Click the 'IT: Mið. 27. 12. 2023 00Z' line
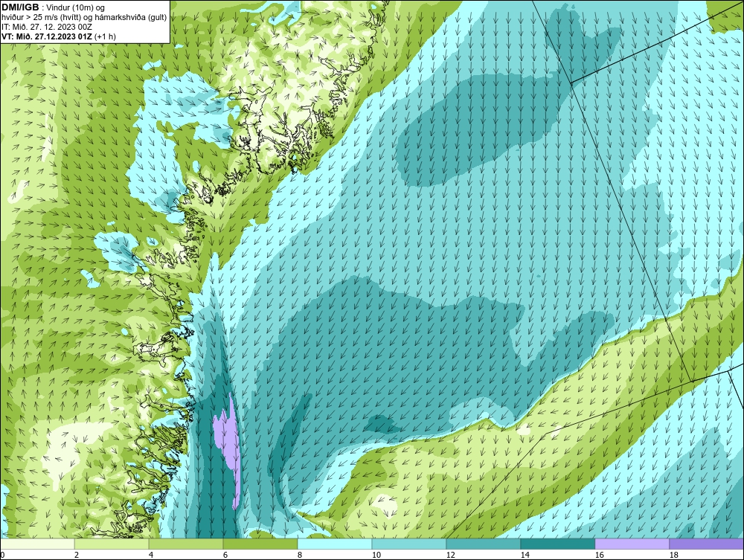This screenshot has width=744, height=560. 46,27
